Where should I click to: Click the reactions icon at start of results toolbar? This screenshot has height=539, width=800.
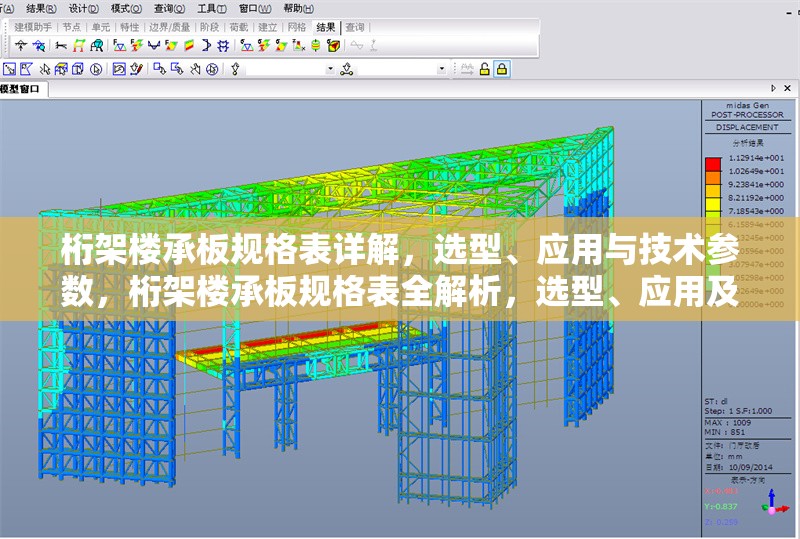pyautogui.click(x=20, y=45)
